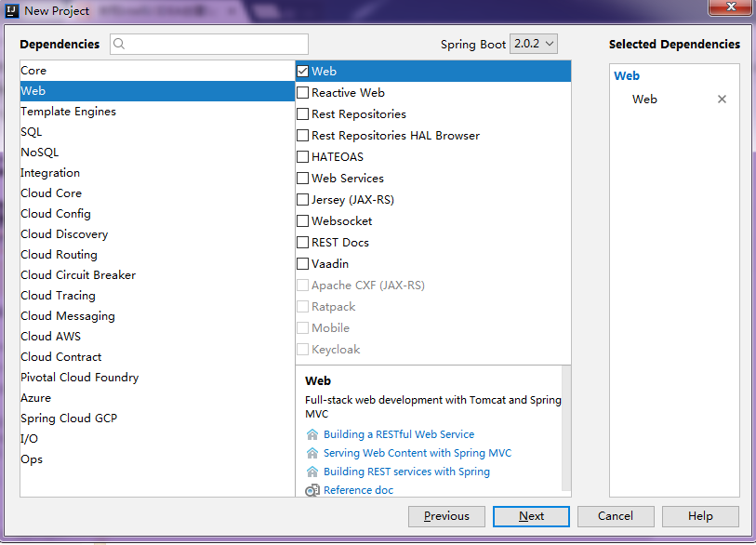Screen dimensions: 756x545
Task: Click guide icon beside Building REST services link
Action: (x=312, y=472)
